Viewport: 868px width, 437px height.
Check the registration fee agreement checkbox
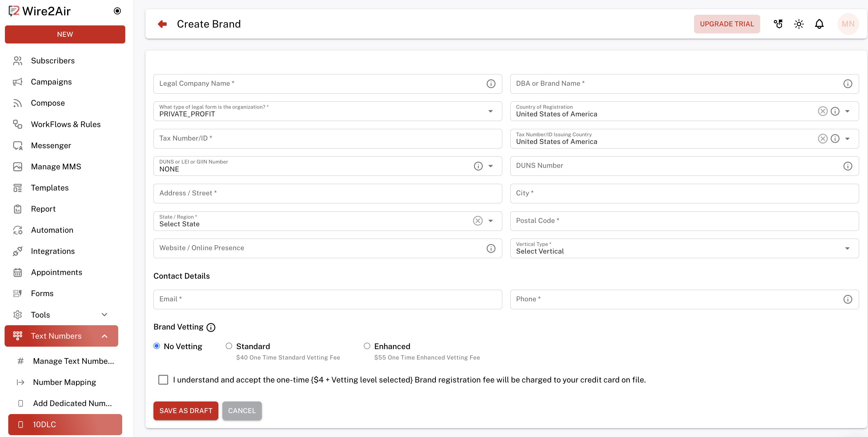click(x=163, y=380)
